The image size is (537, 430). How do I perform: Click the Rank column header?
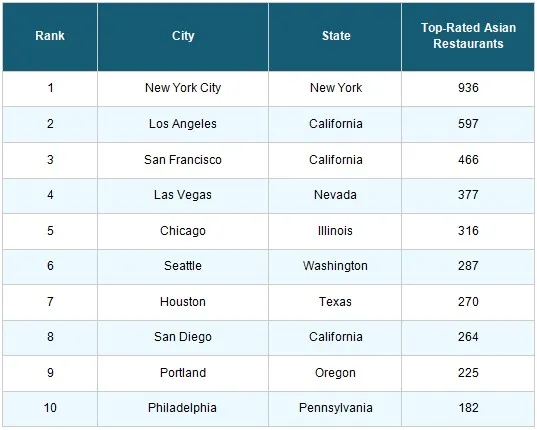click(x=50, y=36)
